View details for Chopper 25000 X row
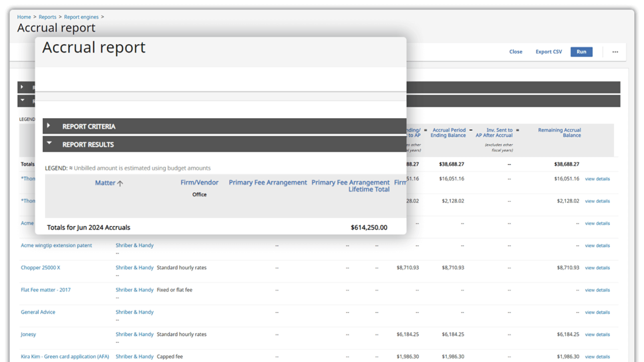Image resolution: width=644 pixels, height=362 pixels. click(597, 268)
